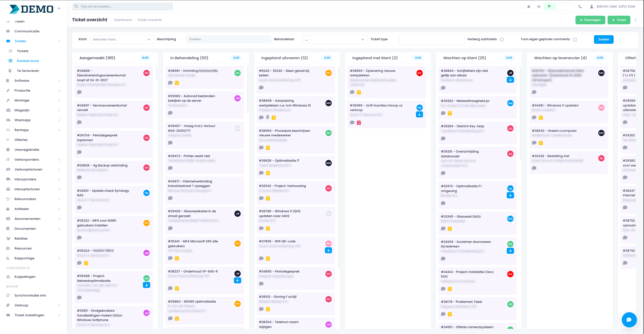Viewport: 644px width, 334px height.
Task: Open Te factureren in sidebar
Action: [x=28, y=71]
